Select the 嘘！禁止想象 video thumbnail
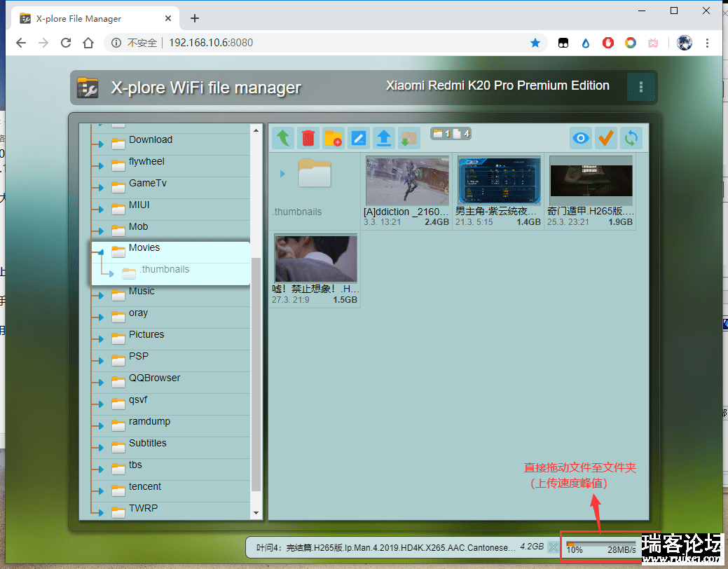Viewport: 728px width, 569px height. [316, 259]
